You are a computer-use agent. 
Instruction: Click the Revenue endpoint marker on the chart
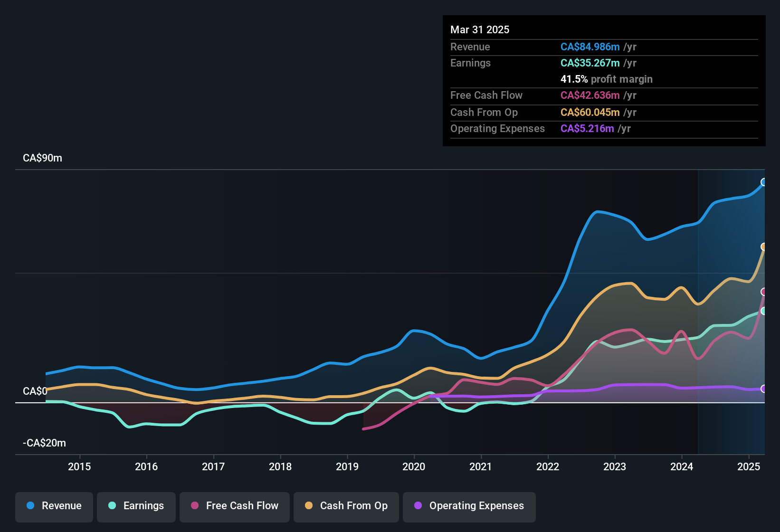(764, 182)
